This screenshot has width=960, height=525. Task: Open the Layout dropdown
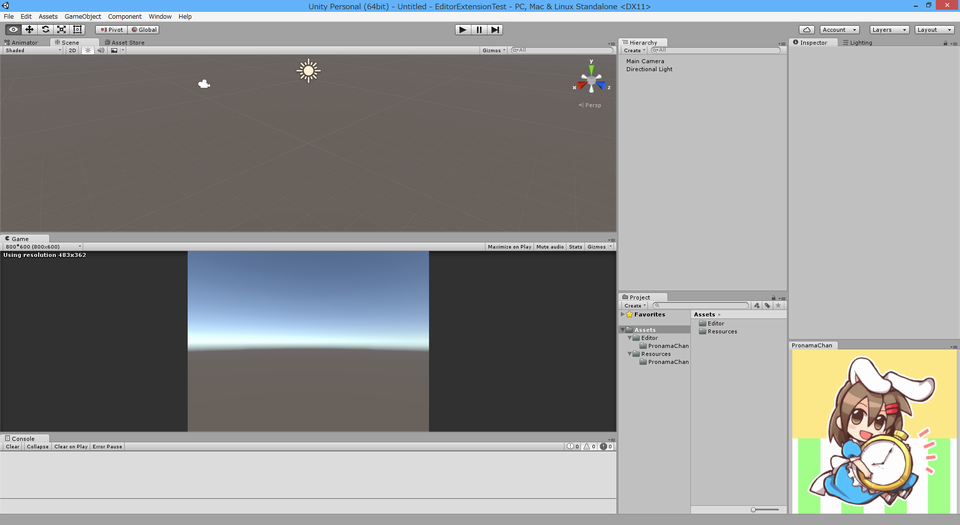[934, 29]
